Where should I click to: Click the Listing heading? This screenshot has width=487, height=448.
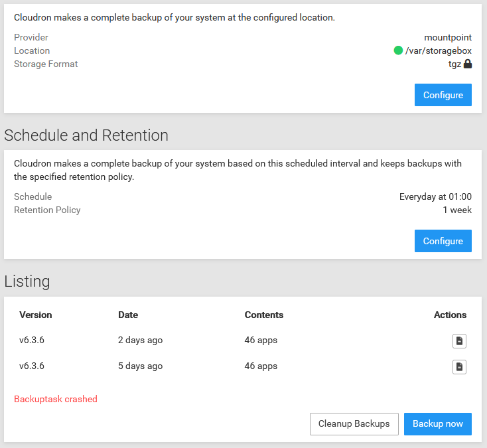[27, 281]
